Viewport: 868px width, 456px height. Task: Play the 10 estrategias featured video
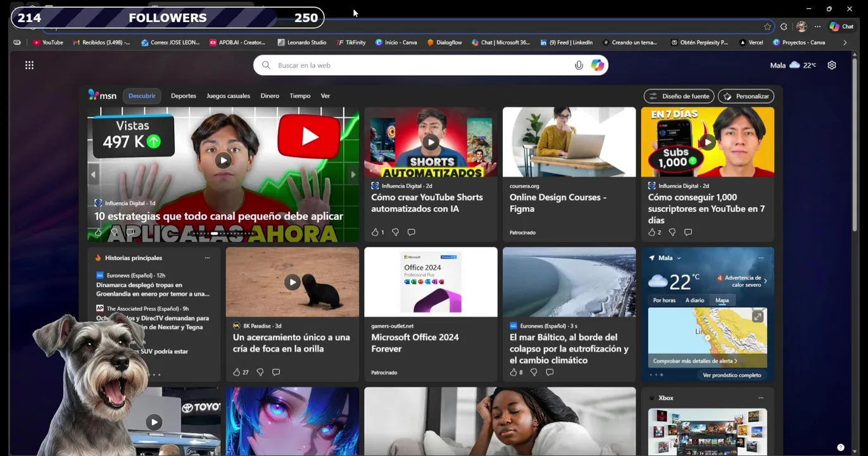(x=223, y=160)
